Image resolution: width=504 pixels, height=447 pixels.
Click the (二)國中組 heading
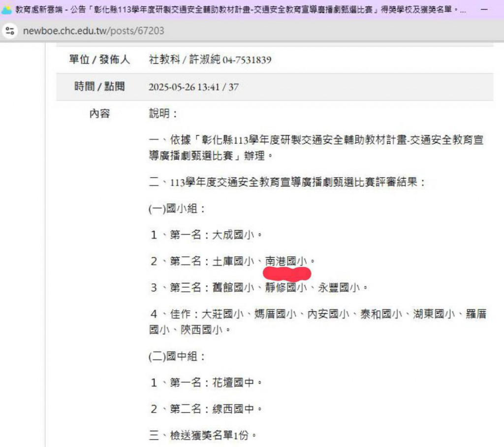(177, 356)
